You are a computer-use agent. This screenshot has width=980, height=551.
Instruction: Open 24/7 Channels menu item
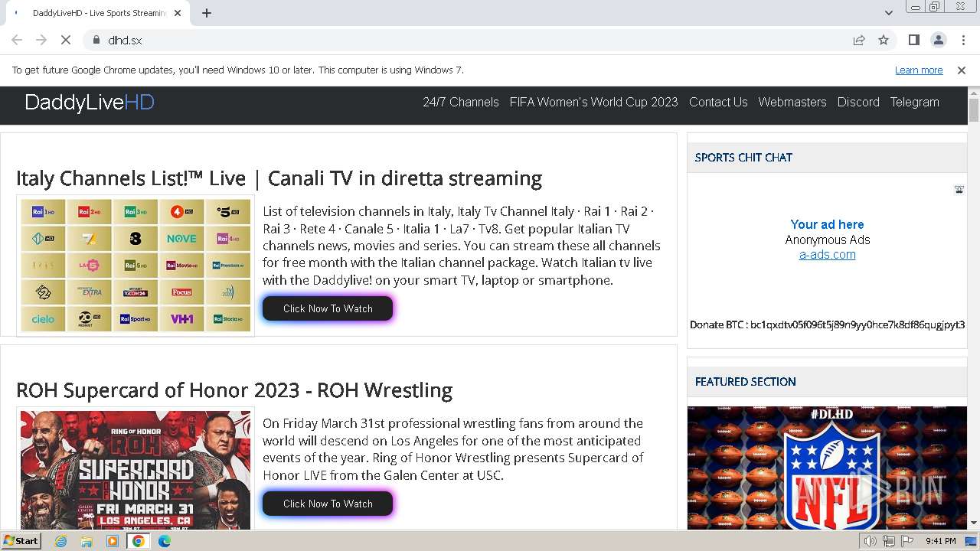click(461, 102)
